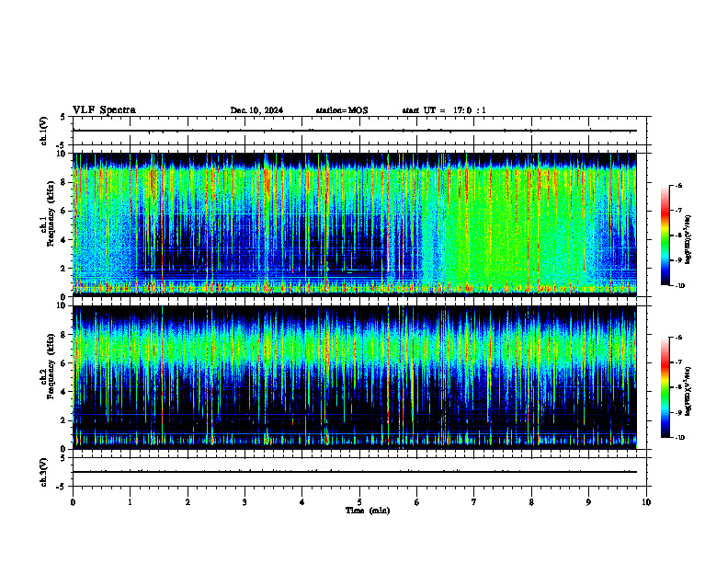Click tick label 9 on Time axis
728x563 pixels.
(588, 502)
